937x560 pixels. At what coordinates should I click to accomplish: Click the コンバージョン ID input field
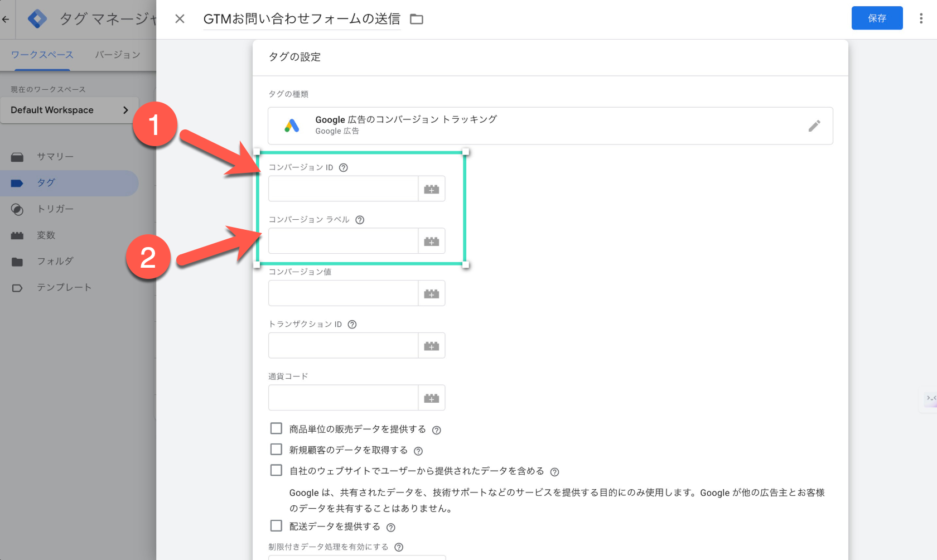343,189
